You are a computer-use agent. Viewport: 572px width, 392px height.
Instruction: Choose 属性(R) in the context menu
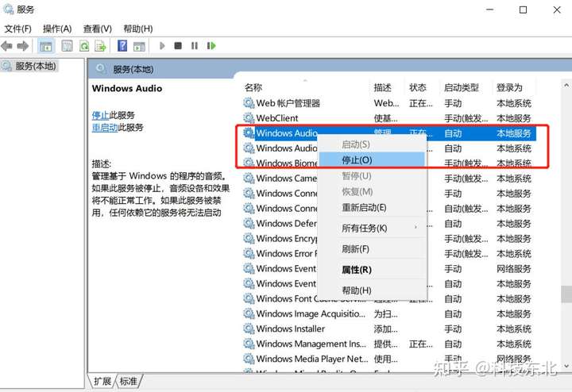pos(372,270)
